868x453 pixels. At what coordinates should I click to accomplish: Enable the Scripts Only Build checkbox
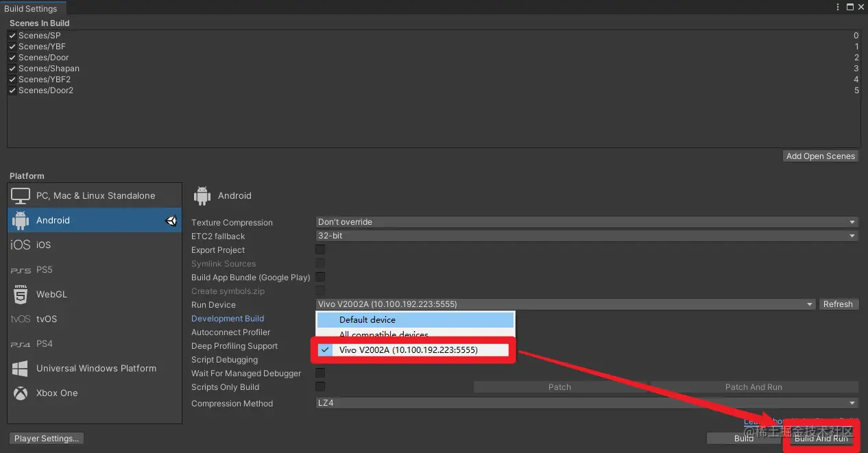[x=320, y=387]
